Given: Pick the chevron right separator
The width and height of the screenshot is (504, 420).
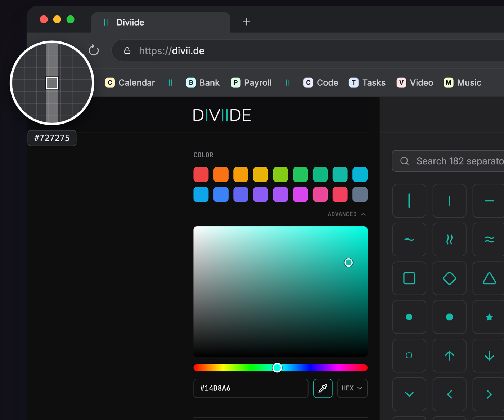Looking at the screenshot, I should tap(489, 394).
